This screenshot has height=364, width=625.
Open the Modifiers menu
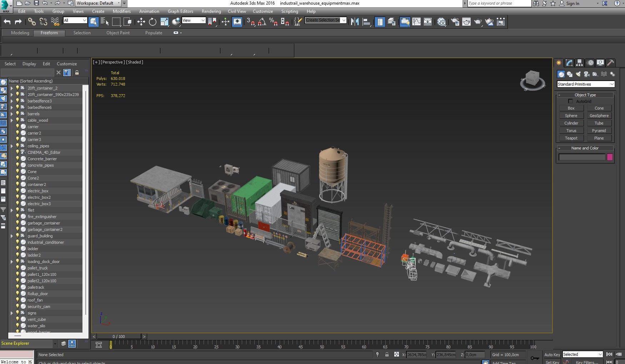click(122, 11)
